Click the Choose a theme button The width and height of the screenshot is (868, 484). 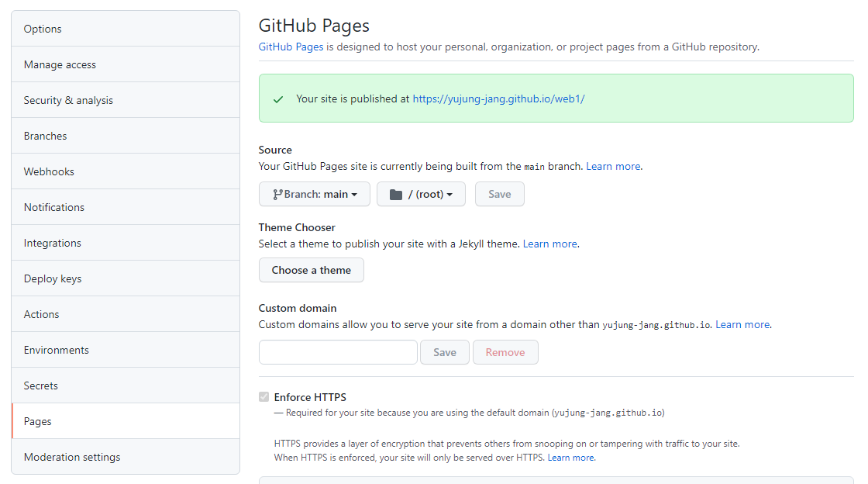click(x=311, y=270)
